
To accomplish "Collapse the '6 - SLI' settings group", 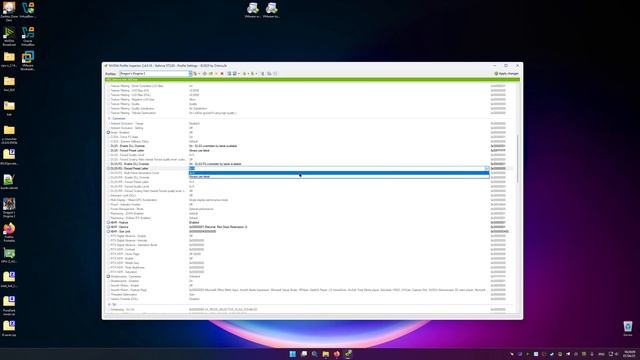I will 109,304.
